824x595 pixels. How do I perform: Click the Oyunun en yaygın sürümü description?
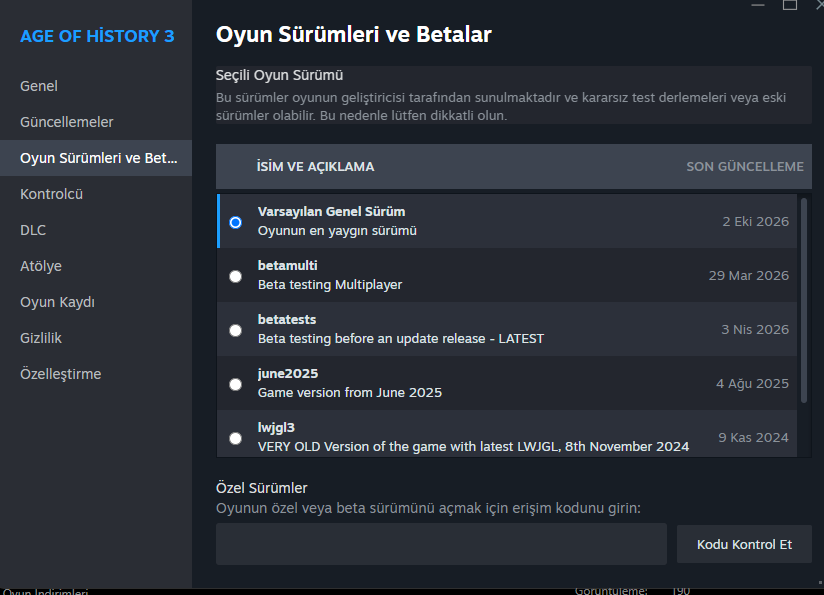337,231
